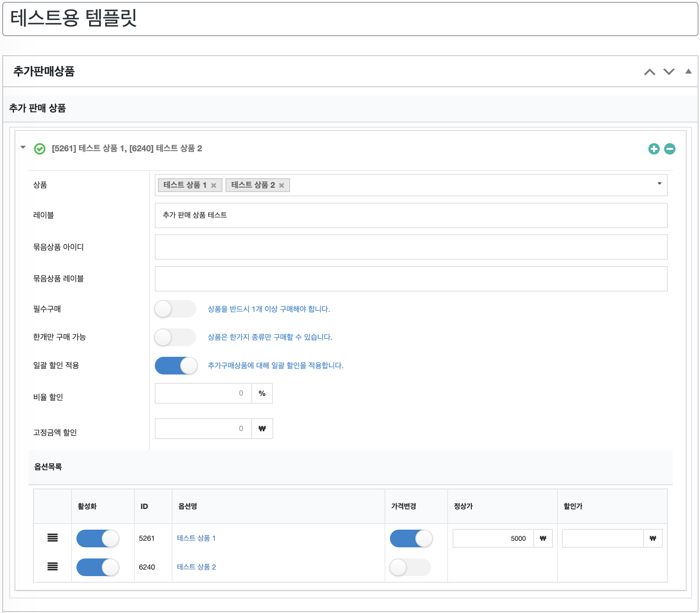The width and height of the screenshot is (700, 613).
Task: Collapse the row with the left caret
Action: pos(23,147)
